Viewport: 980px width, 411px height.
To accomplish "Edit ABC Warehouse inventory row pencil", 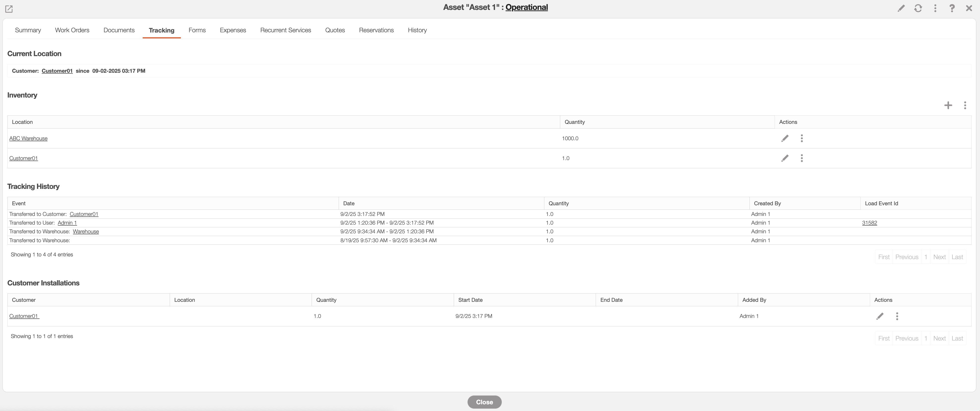I will 785,138.
